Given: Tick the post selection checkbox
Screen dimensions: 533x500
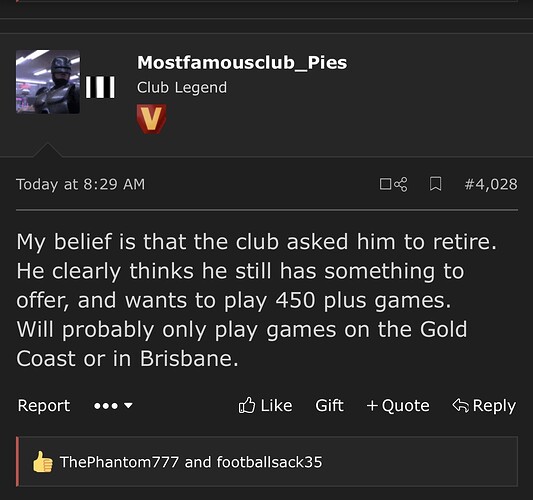Looking at the screenshot, I should (x=385, y=184).
